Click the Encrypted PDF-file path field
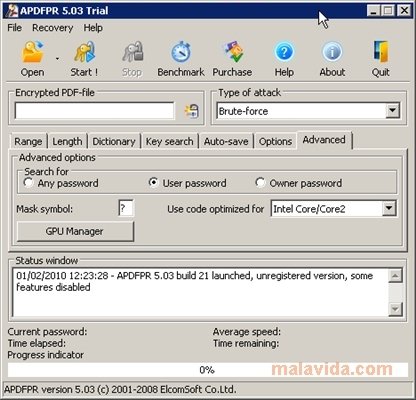Image resolution: width=416 pixels, height=400 pixels. (94, 111)
